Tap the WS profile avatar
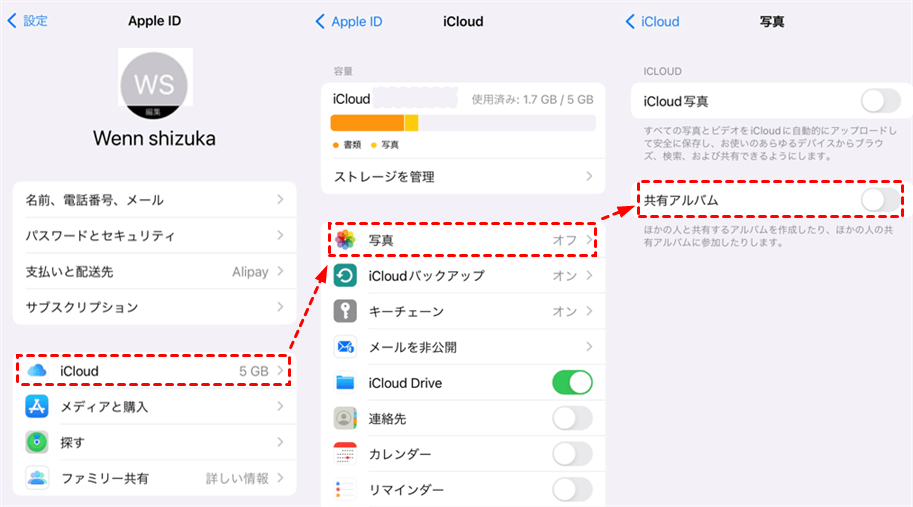 tap(154, 85)
